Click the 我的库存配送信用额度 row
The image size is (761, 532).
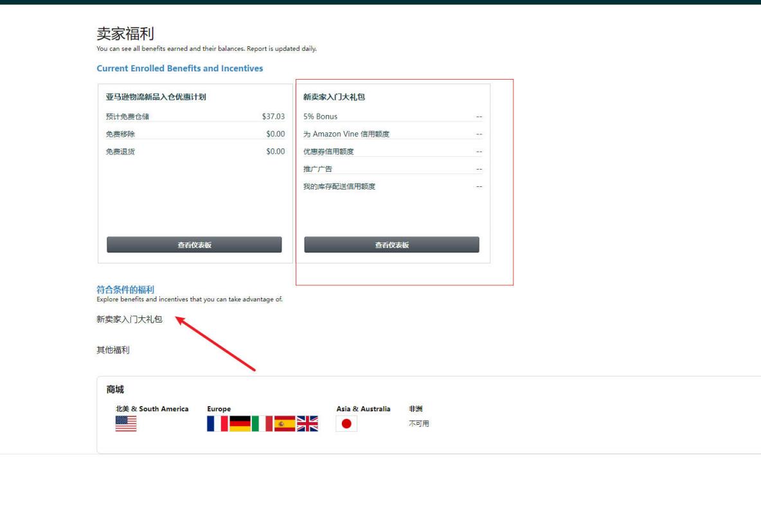393,186
